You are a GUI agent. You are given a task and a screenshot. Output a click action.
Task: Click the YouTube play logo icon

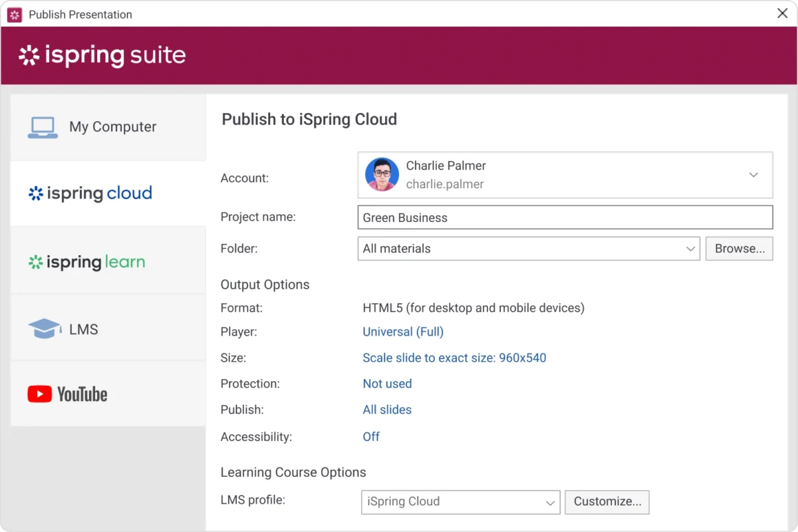(40, 394)
